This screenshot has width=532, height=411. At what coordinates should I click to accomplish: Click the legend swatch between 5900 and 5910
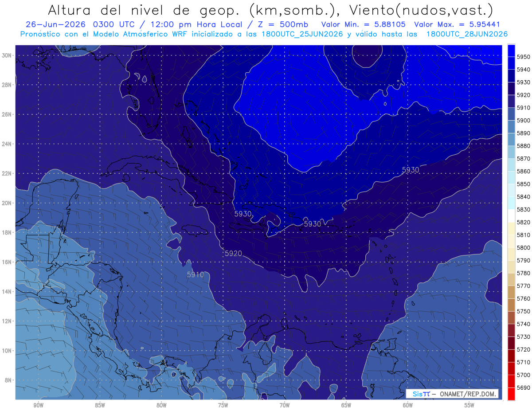click(511, 114)
